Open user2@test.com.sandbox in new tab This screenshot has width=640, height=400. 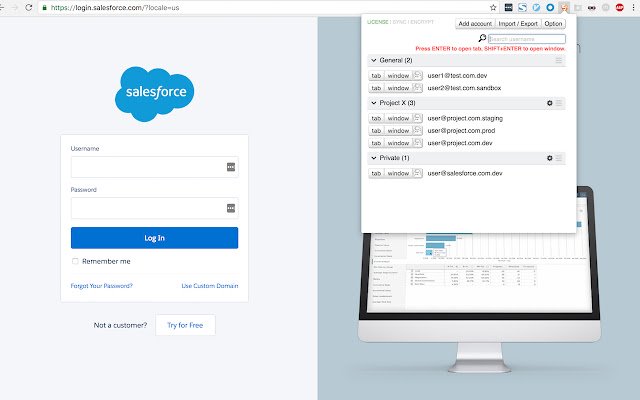click(x=376, y=88)
